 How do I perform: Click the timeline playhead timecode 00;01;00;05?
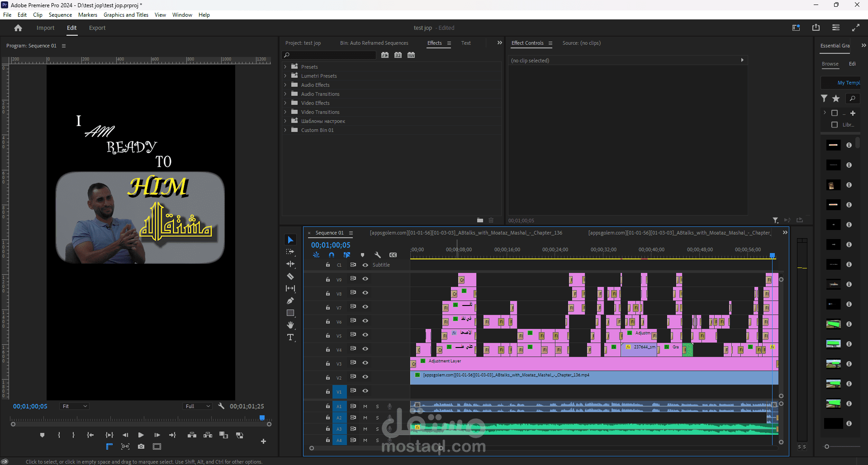pos(331,245)
